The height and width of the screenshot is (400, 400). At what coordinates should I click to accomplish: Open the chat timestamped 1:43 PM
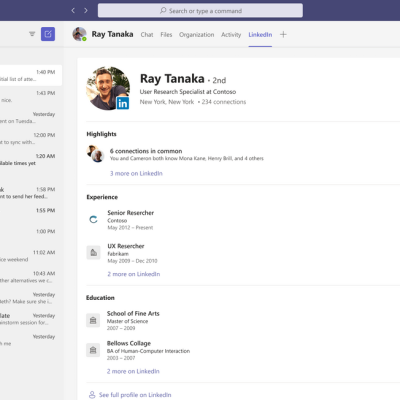coord(31,96)
